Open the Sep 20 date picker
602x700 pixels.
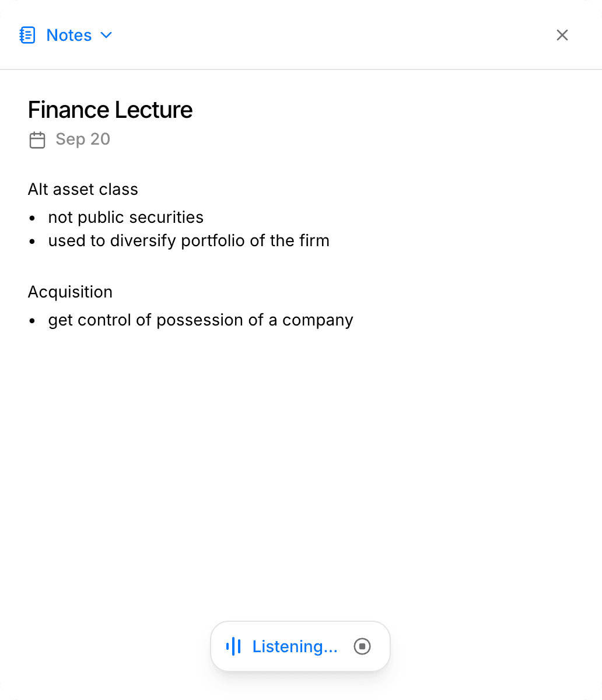(83, 139)
